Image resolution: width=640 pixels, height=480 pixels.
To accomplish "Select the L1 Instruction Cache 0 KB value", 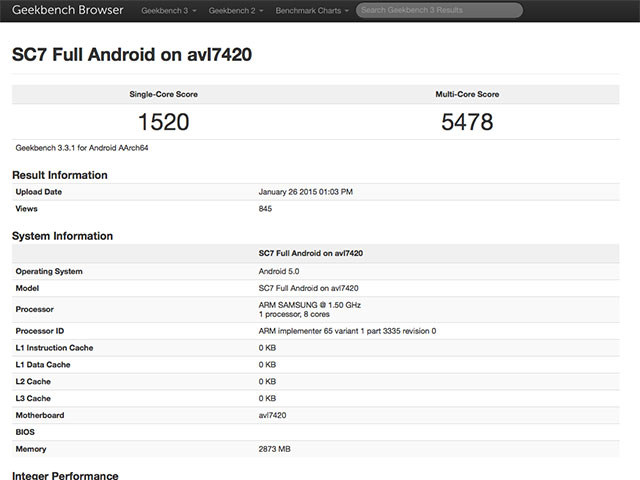I will tap(267, 348).
